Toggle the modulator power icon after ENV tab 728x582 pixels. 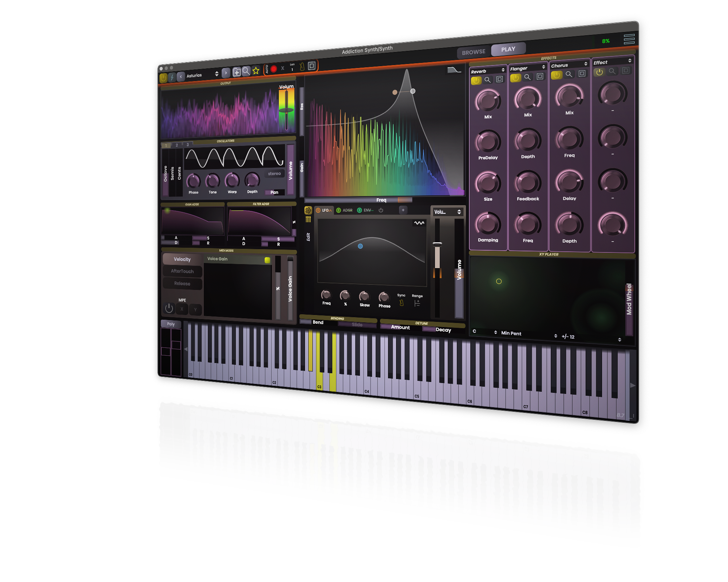click(x=381, y=210)
